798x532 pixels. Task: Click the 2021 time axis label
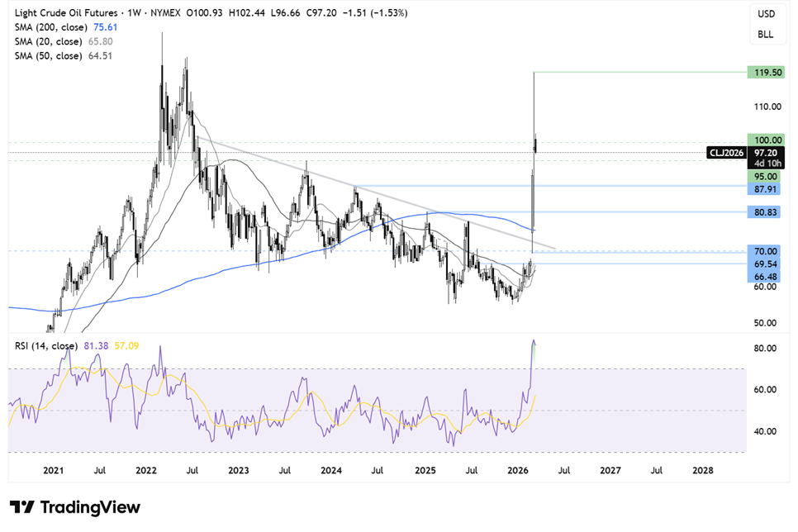tap(54, 470)
